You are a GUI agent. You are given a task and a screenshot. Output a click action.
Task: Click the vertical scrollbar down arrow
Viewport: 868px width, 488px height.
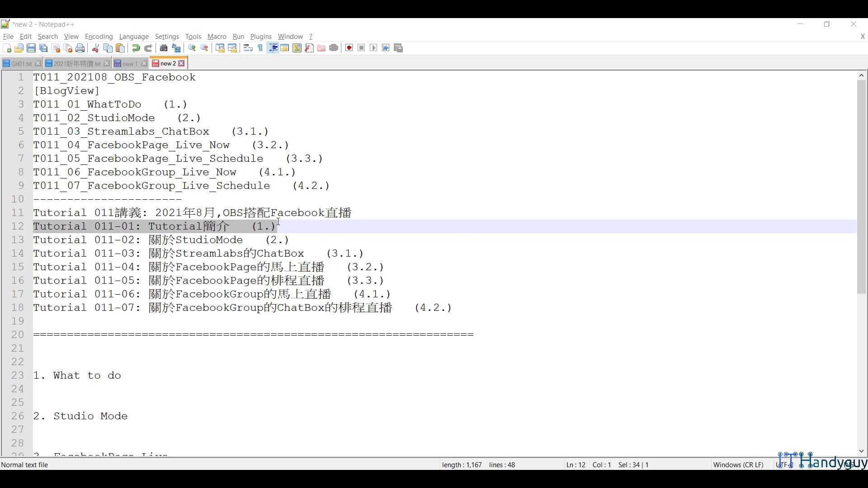[x=861, y=451]
